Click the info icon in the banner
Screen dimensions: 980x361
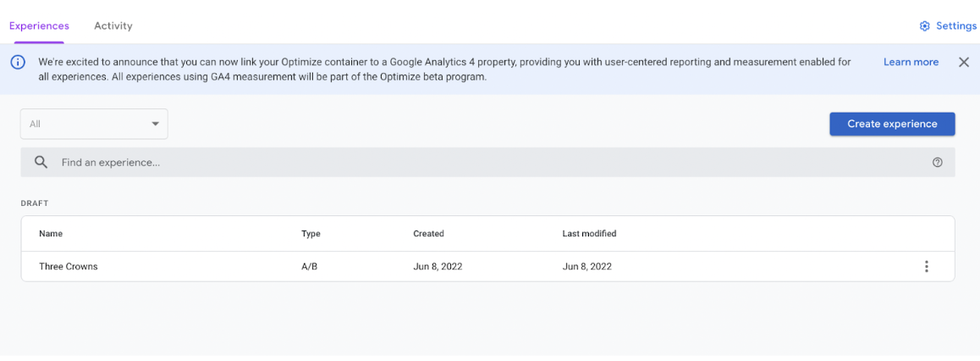18,62
